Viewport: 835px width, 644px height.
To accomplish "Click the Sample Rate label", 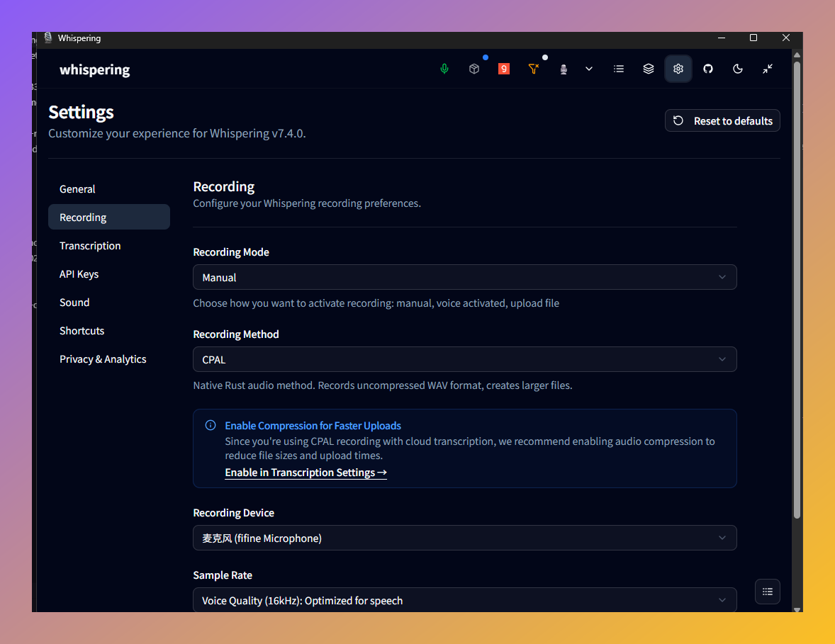I will pos(223,575).
